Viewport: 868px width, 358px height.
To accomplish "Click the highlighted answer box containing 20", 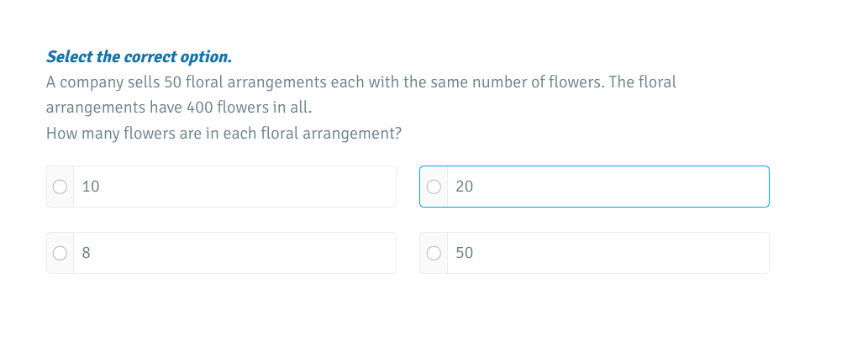I will point(605,187).
